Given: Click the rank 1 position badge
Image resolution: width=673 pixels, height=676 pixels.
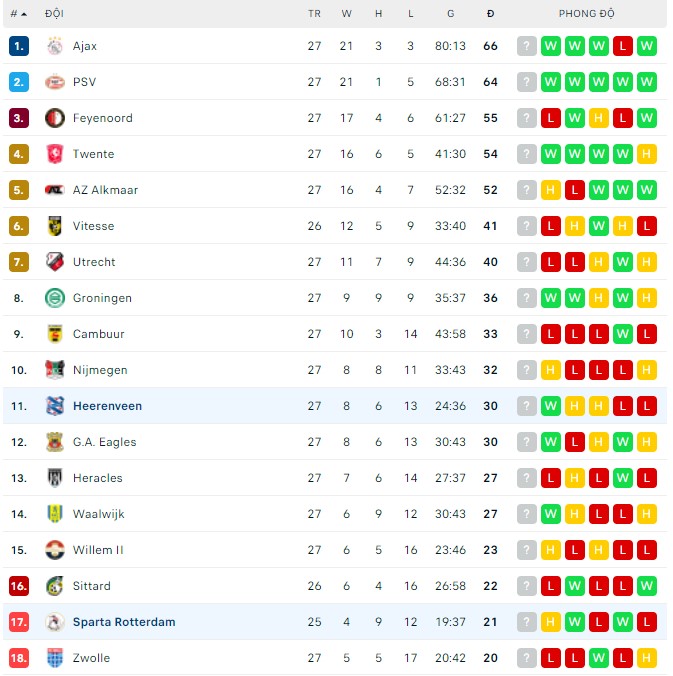Looking at the screenshot, I should (19, 46).
